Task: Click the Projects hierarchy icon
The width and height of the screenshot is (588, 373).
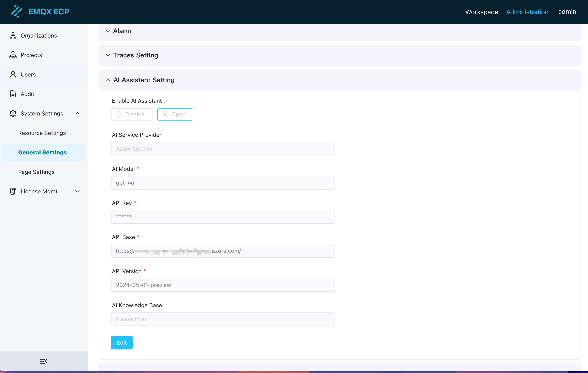Action: (13, 55)
